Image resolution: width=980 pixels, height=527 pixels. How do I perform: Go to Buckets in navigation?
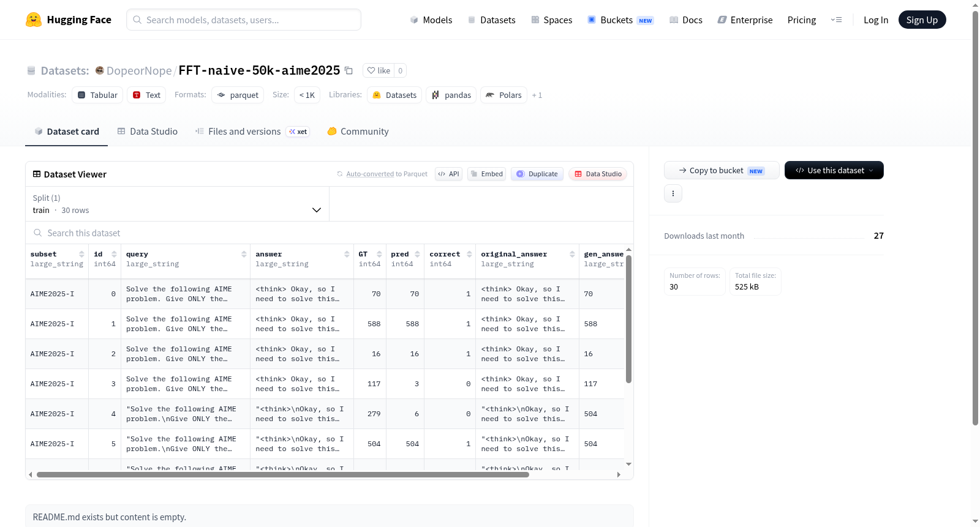click(x=620, y=20)
